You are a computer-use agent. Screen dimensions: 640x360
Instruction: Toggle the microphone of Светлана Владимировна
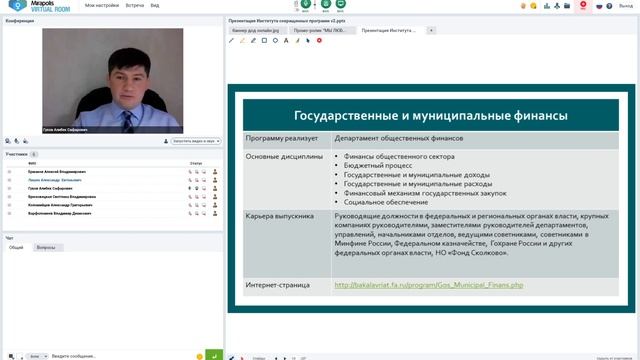pos(190,197)
